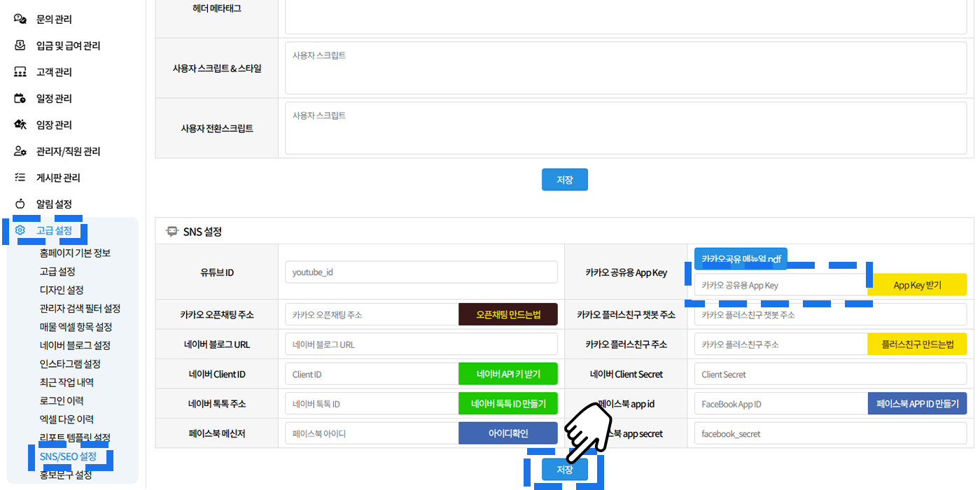Focus the 유튜브 ID input field
Screen dimensions: 980x490
click(421, 272)
